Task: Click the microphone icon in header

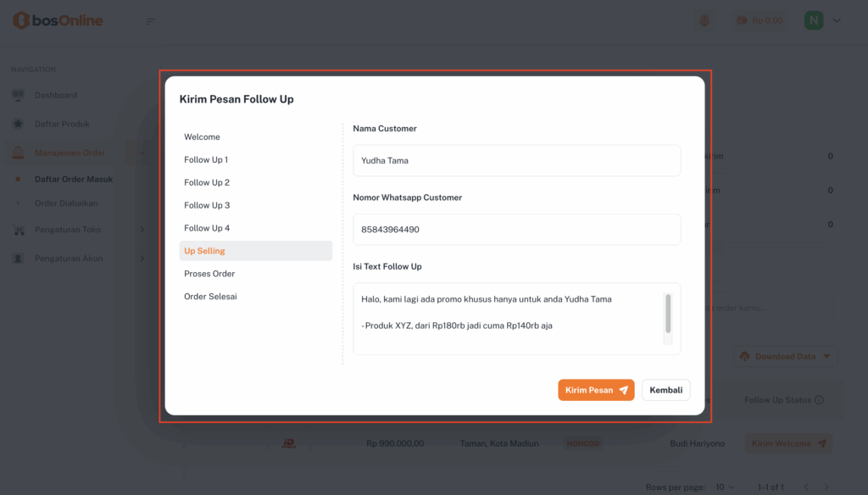Action: click(704, 20)
